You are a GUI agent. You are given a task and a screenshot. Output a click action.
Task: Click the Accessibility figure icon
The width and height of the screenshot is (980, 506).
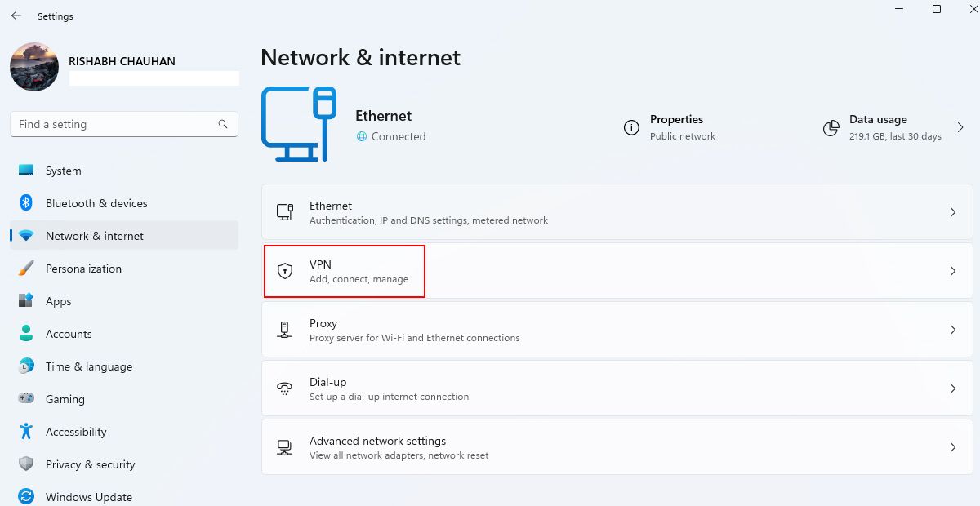point(26,432)
